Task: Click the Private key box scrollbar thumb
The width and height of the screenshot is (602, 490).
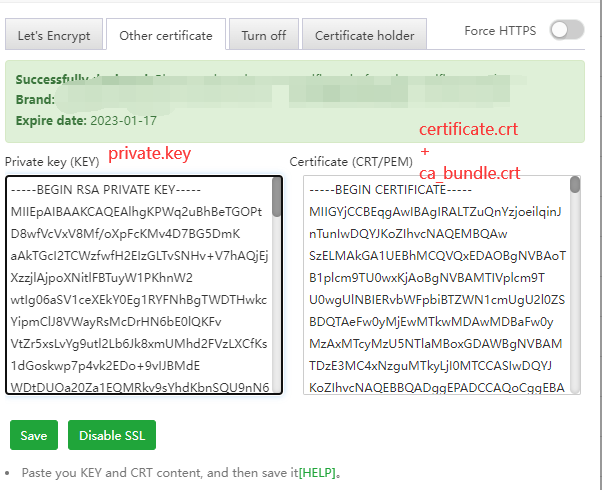Action: (x=276, y=197)
